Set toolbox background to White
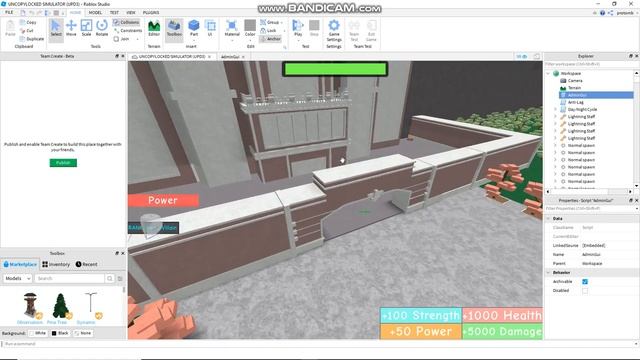The height and width of the screenshot is (360, 640). point(38,333)
